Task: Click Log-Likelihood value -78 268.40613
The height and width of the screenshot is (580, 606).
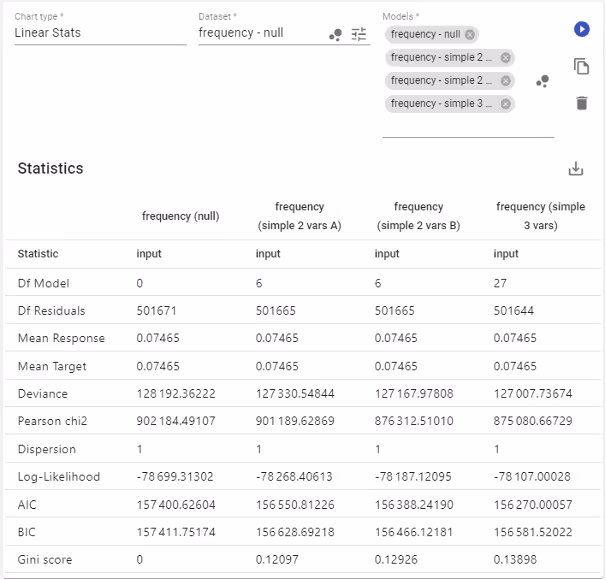Action: click(294, 477)
